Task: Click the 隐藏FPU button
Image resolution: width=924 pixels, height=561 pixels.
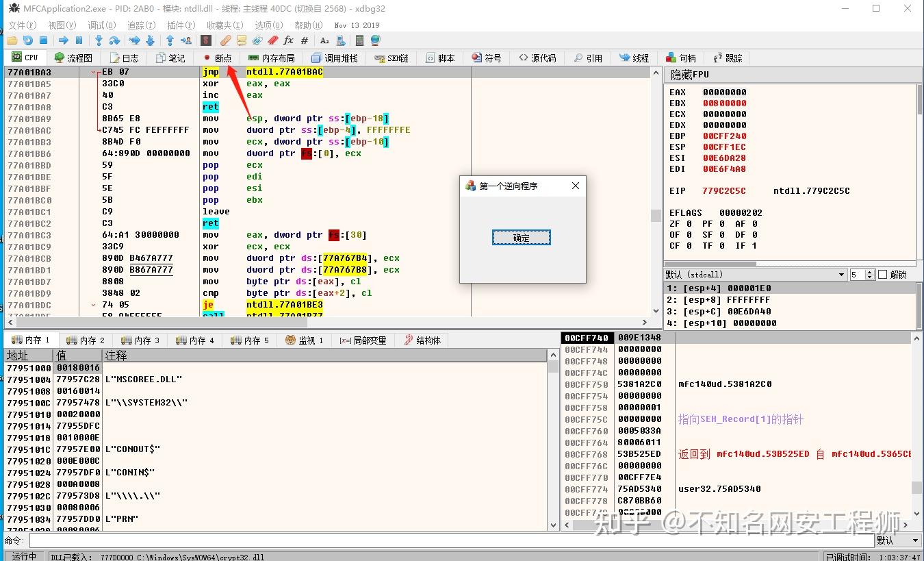Action: point(689,75)
